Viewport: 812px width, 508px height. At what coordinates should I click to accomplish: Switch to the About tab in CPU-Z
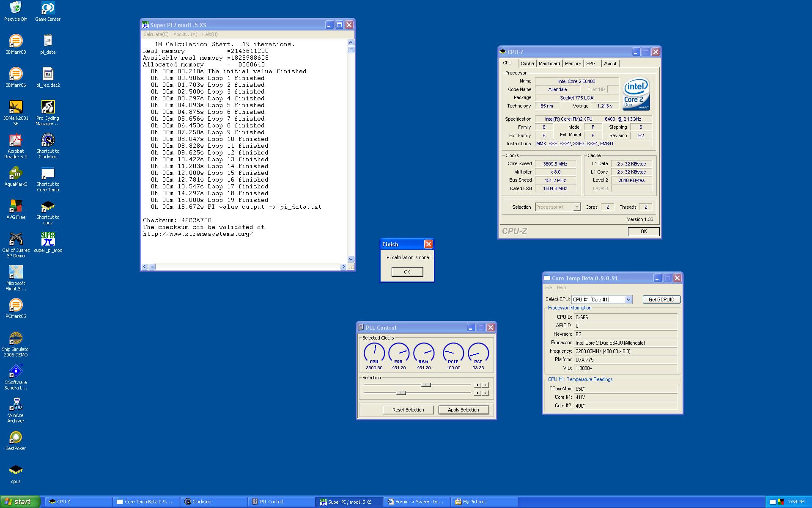[610, 63]
